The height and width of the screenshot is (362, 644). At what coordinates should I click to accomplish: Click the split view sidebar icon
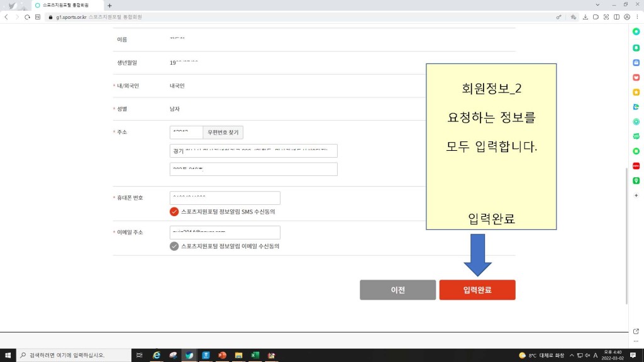tap(617, 17)
